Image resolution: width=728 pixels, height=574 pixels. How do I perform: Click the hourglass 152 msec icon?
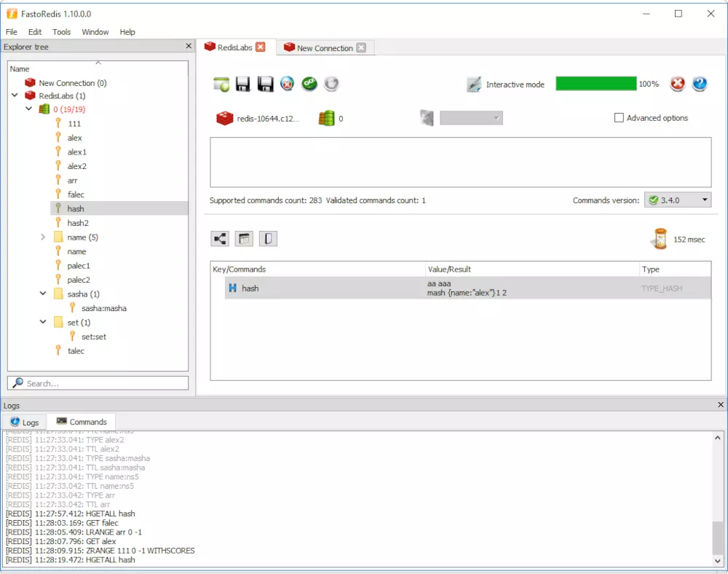point(660,239)
